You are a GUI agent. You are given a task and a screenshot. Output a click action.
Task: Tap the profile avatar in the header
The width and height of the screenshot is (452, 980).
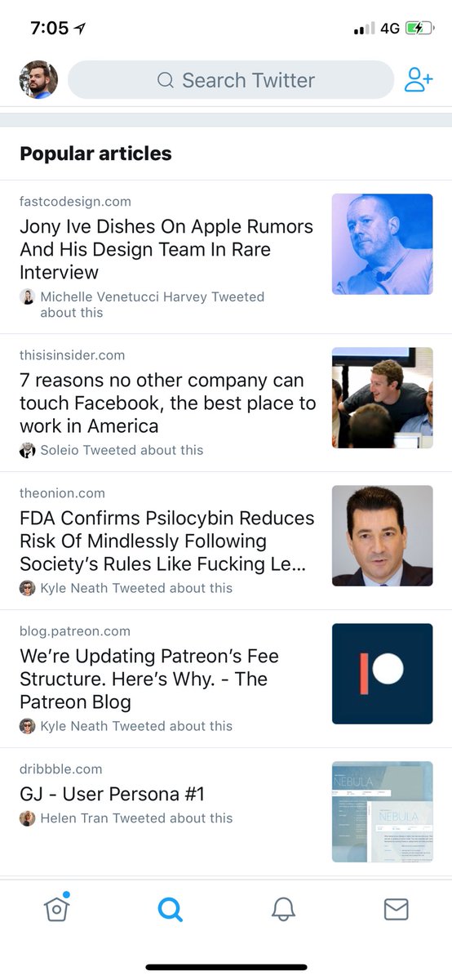pos(38,80)
